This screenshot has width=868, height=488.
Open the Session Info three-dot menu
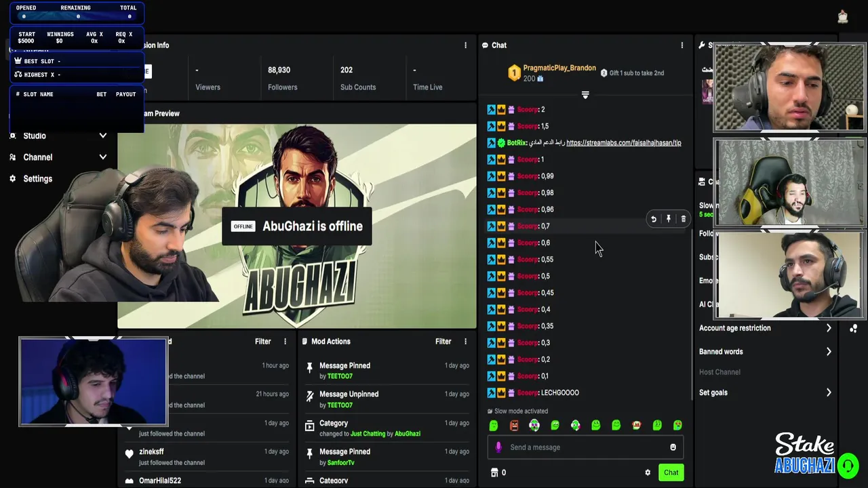[465, 45]
